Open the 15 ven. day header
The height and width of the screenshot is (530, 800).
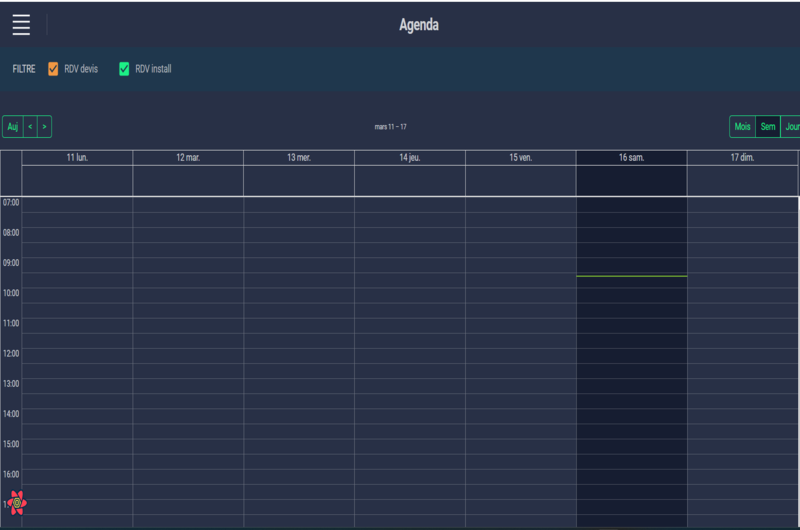point(520,158)
